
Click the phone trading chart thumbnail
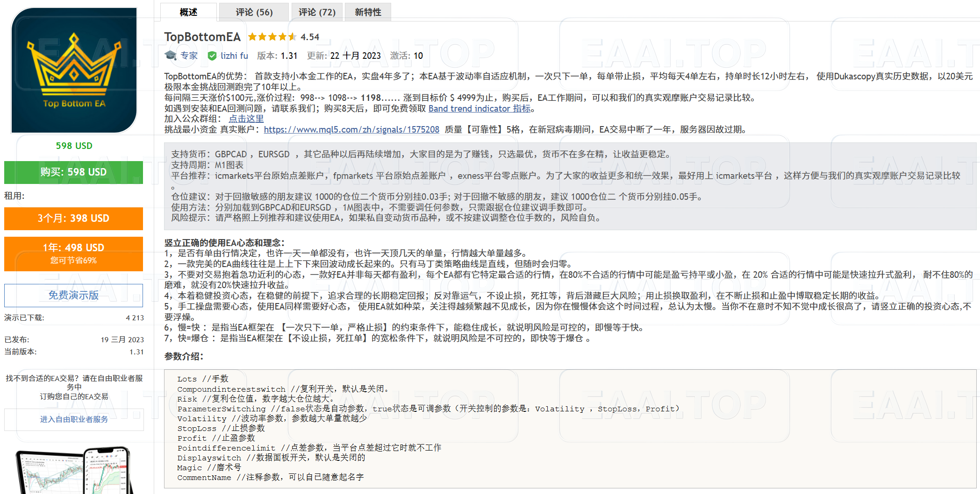coord(73,472)
